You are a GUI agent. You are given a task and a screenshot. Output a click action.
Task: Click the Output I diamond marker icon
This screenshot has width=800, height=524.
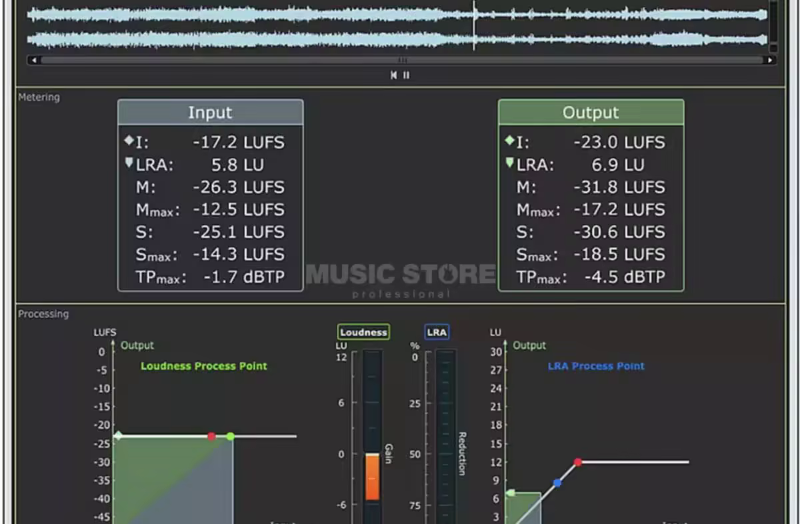[509, 141]
